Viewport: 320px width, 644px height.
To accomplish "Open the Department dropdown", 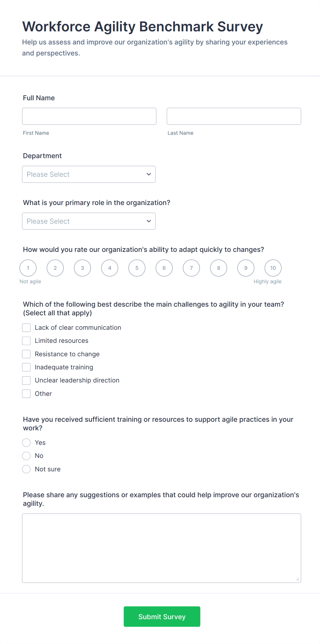I will 89,174.
